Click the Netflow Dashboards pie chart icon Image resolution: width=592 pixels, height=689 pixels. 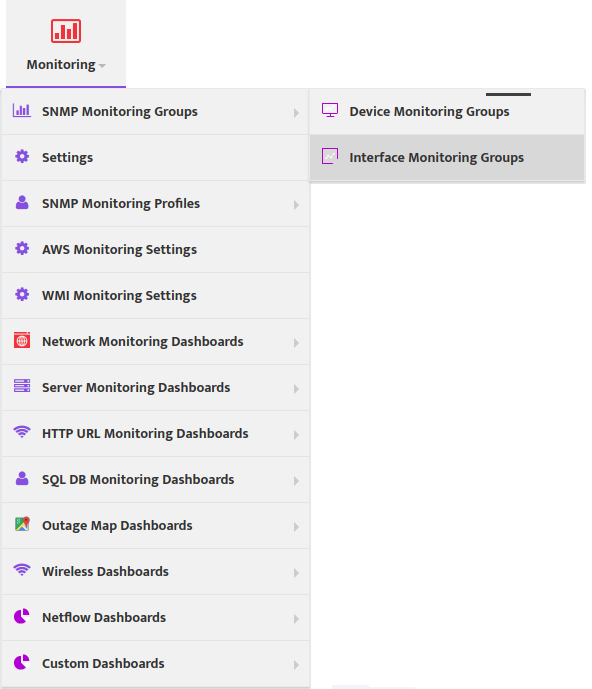22,616
